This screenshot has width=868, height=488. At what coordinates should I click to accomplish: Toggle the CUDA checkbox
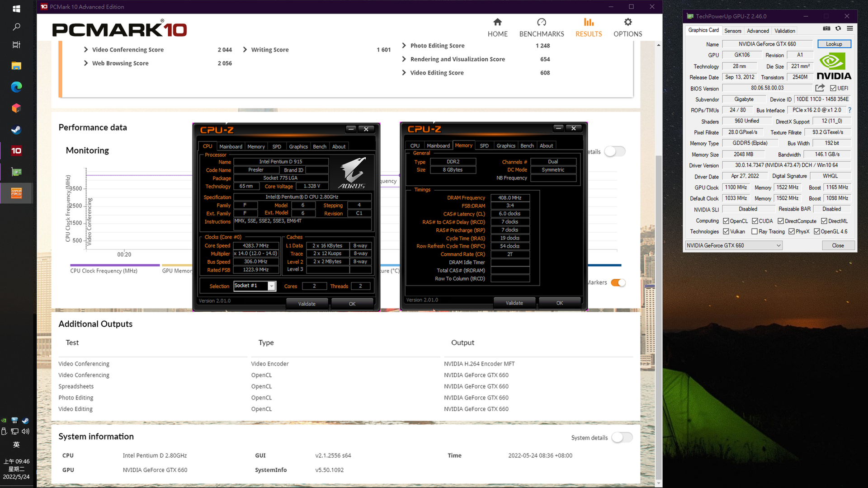tap(755, 221)
